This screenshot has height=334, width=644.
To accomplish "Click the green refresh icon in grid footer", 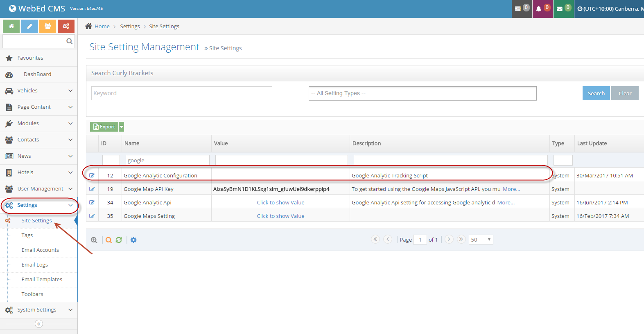I will 119,240.
